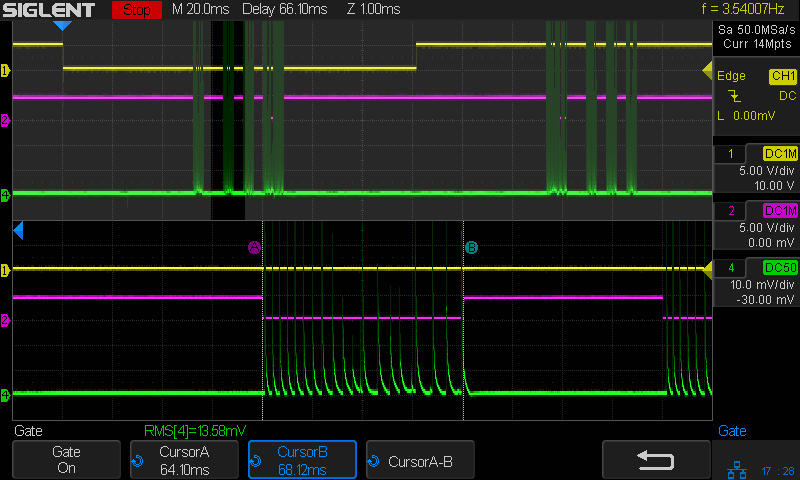The image size is (800, 480).
Task: Click the network status icon
Action: click(x=735, y=469)
